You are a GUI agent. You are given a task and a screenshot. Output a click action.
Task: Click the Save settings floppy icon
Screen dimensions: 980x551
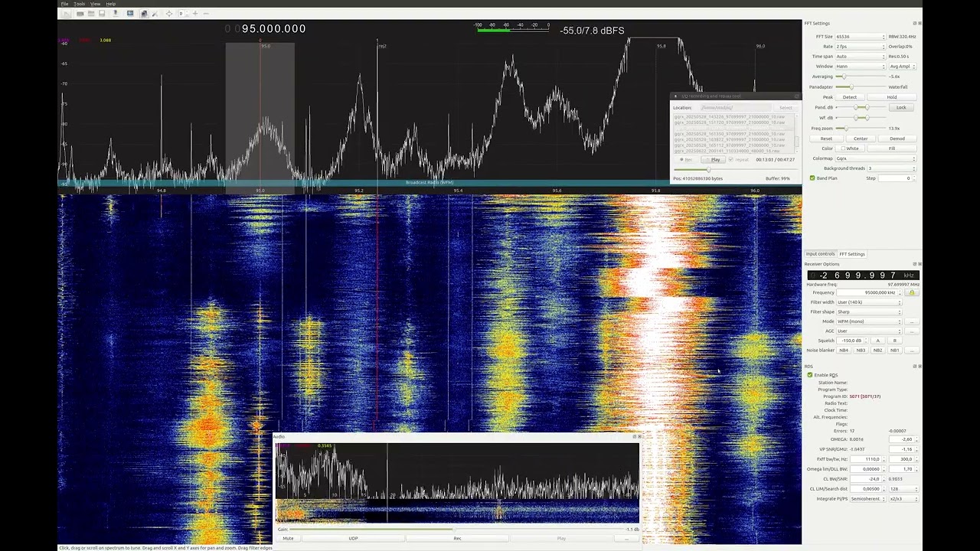tap(102, 14)
